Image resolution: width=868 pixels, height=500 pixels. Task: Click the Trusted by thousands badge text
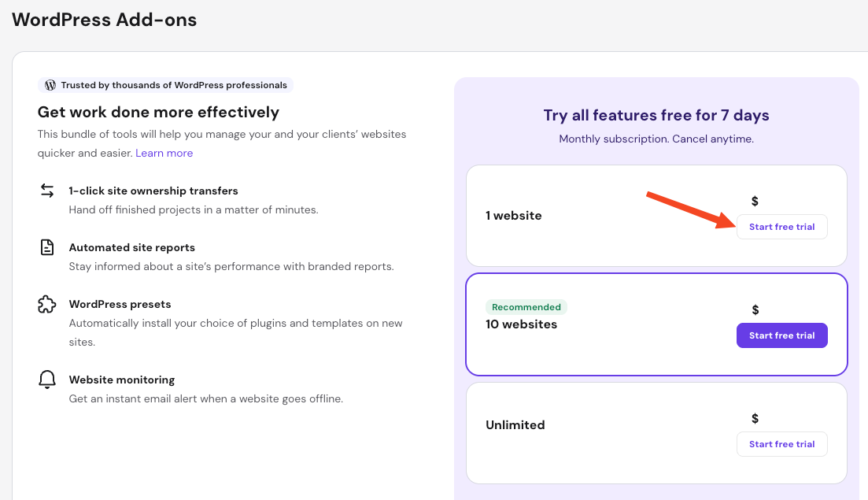(175, 85)
